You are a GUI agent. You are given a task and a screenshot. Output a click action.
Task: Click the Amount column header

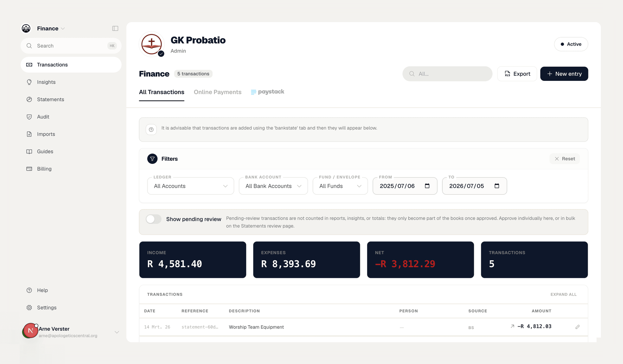click(x=541, y=311)
